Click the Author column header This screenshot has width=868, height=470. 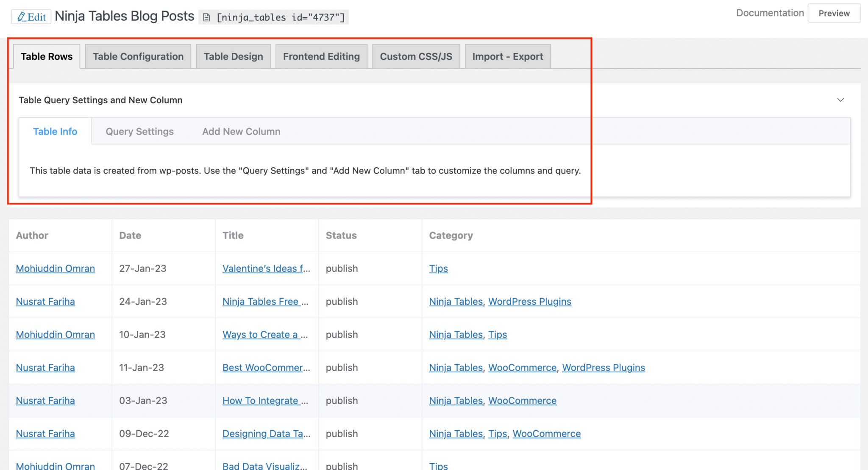tap(32, 235)
